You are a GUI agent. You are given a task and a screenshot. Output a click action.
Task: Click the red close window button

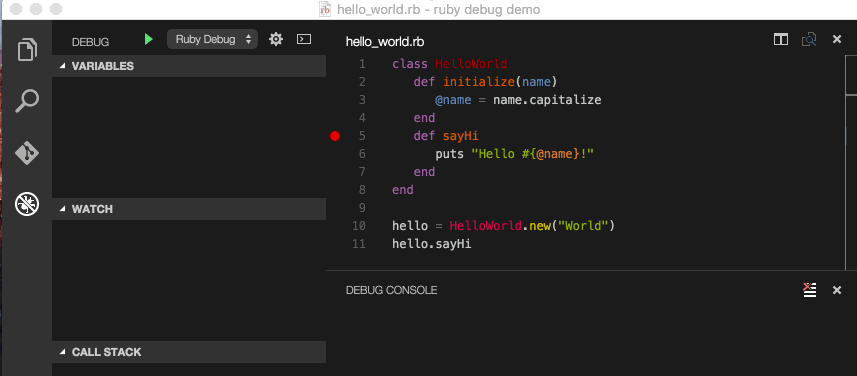16,9
